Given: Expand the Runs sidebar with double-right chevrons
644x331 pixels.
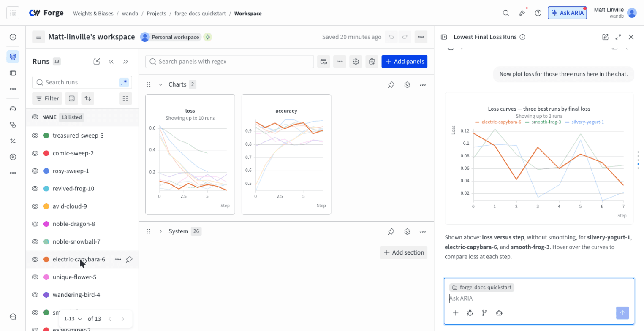Looking at the screenshot, I should point(125,62).
